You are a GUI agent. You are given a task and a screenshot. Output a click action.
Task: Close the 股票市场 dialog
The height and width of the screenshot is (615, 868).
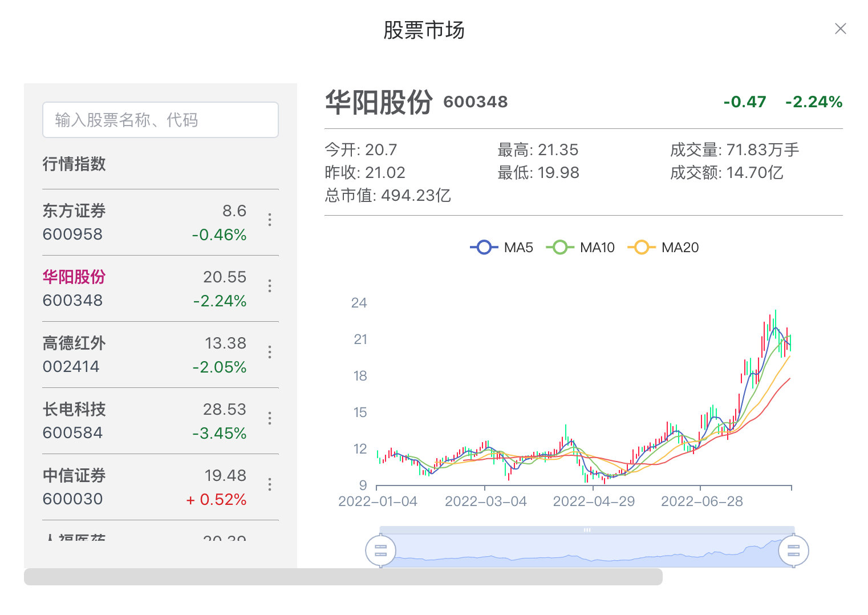[840, 29]
